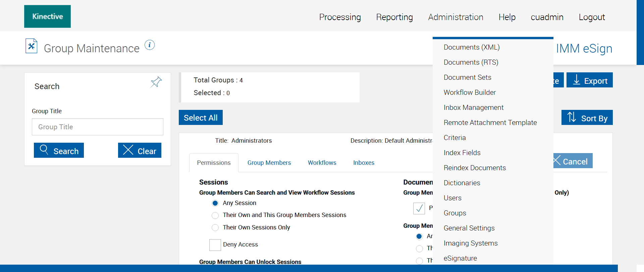Click the info icon beside Group Maintenance

(x=150, y=45)
